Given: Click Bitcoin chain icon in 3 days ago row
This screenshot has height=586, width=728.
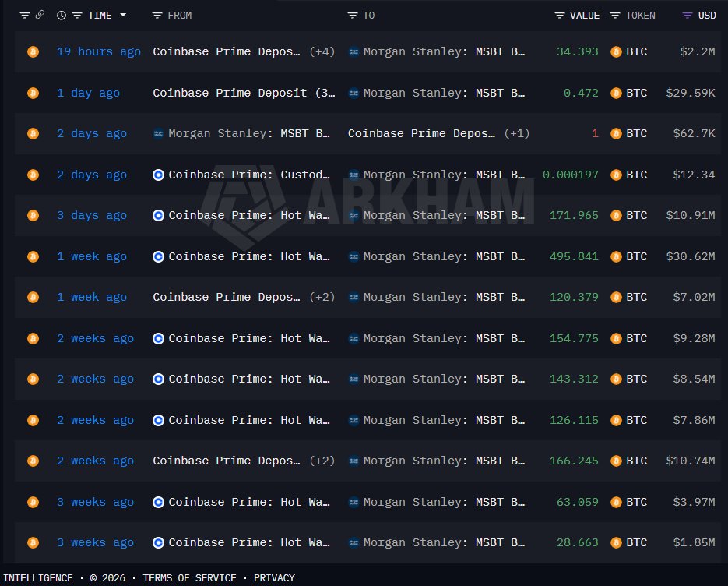Looking at the screenshot, I should click(x=33, y=216).
